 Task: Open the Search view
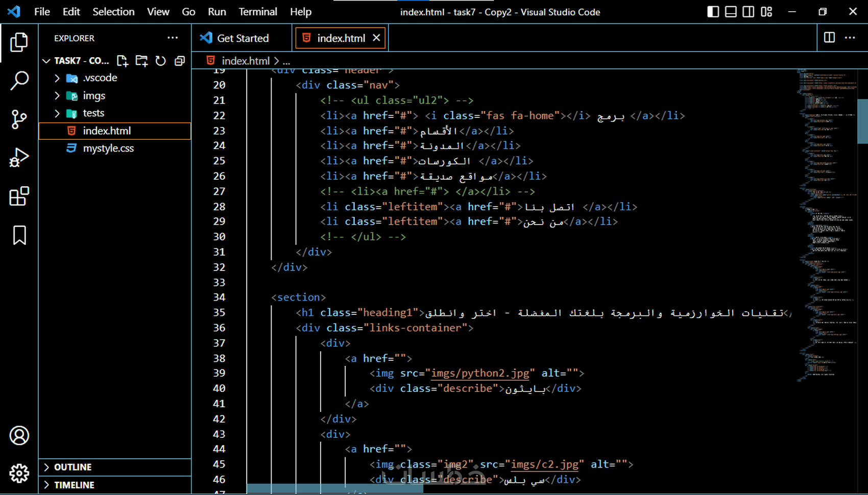click(x=19, y=81)
